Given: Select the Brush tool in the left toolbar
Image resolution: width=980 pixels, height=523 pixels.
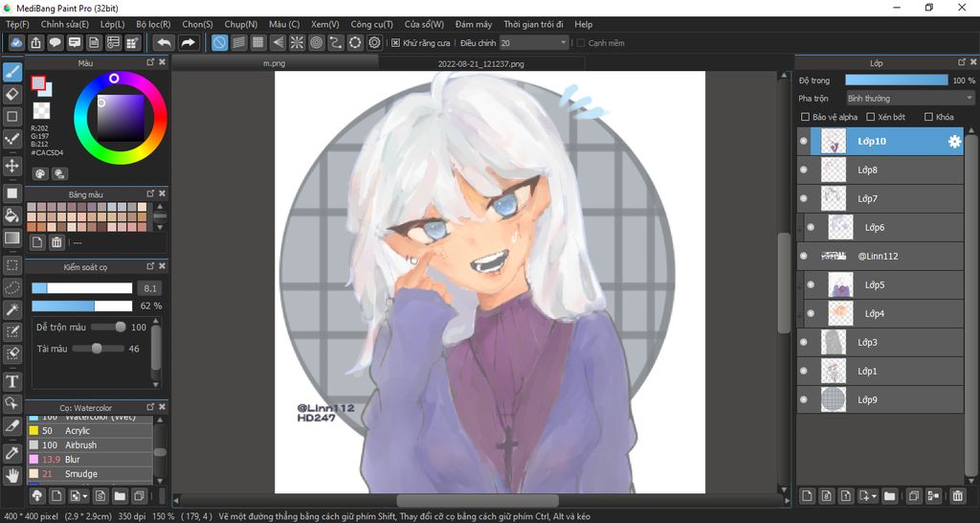Looking at the screenshot, I should [x=11, y=72].
